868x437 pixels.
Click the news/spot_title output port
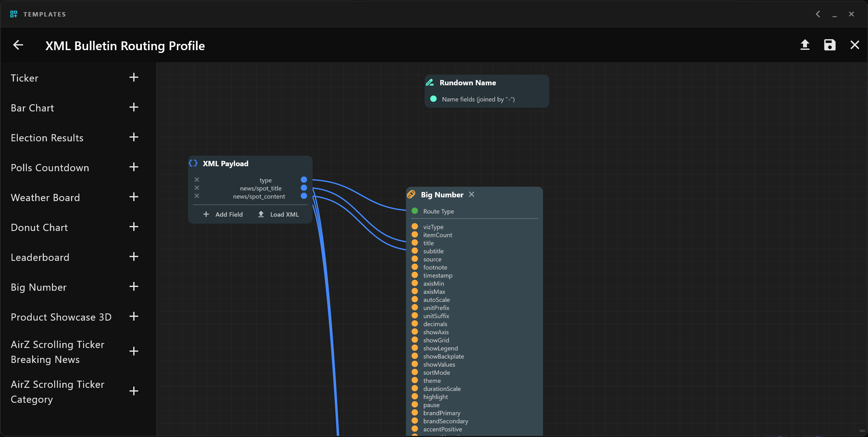(x=304, y=188)
